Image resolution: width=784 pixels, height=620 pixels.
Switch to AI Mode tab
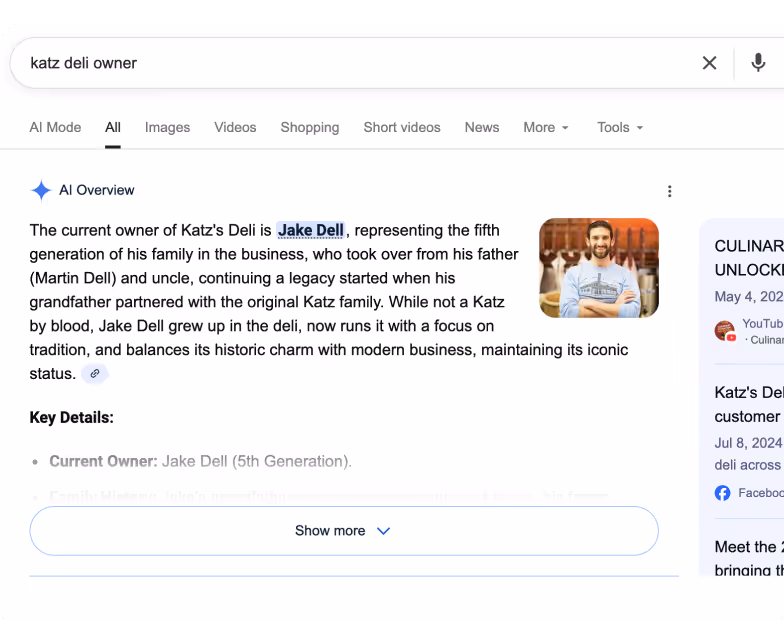click(55, 128)
